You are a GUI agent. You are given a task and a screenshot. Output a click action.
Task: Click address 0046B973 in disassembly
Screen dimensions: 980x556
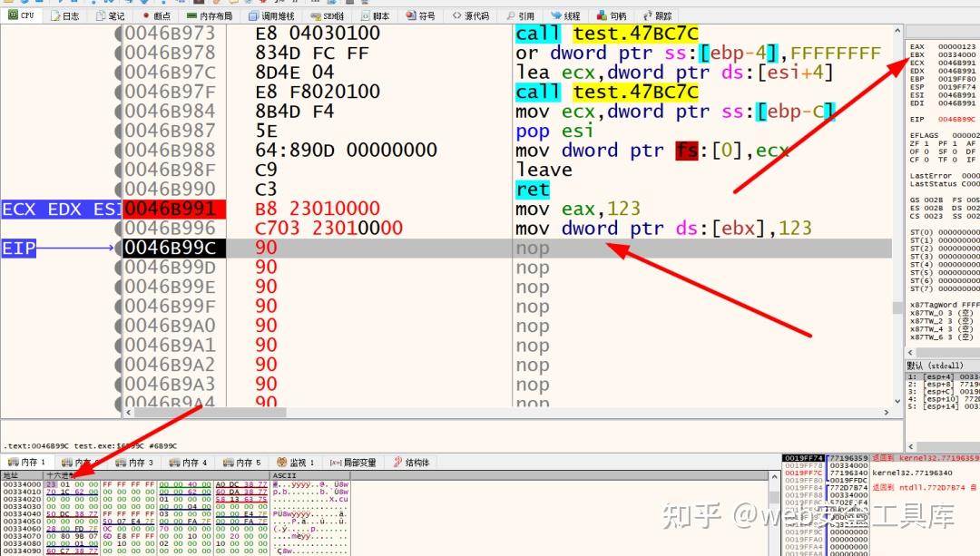(170, 34)
